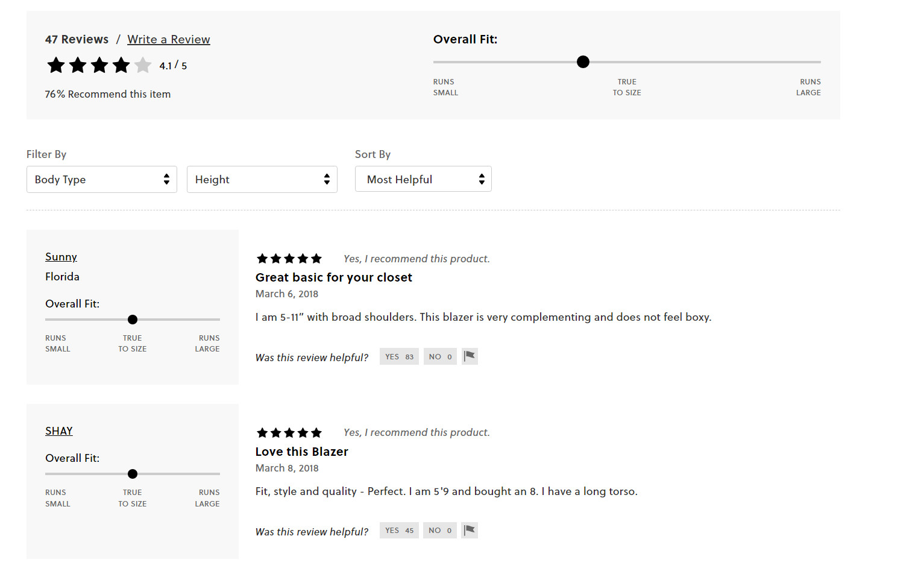This screenshot has width=924, height=574.
Task: Open reviewer Sunny's profile link
Action: pos(61,257)
